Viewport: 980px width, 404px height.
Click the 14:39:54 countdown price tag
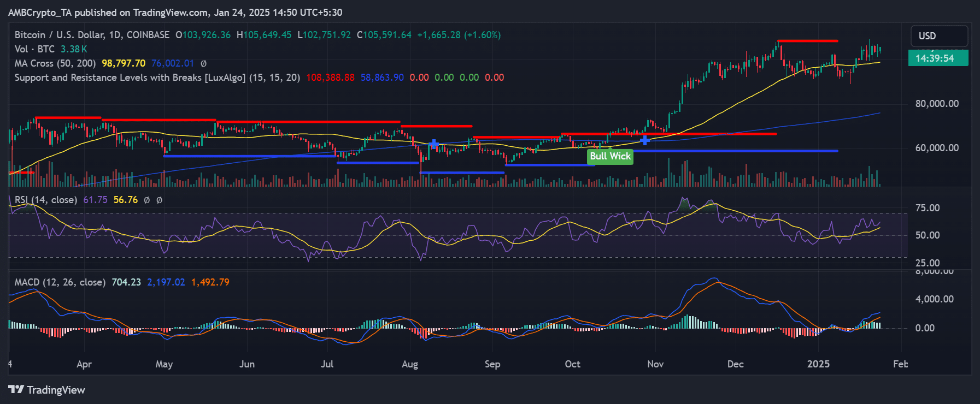coord(938,58)
